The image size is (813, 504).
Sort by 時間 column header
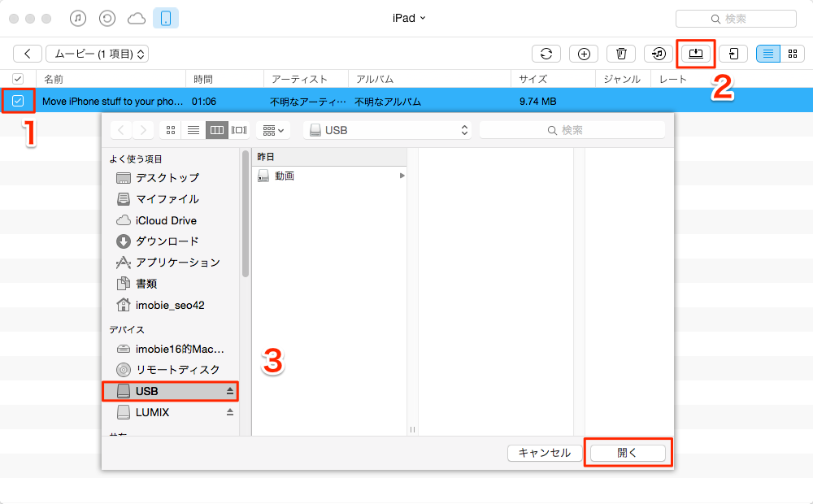203,80
